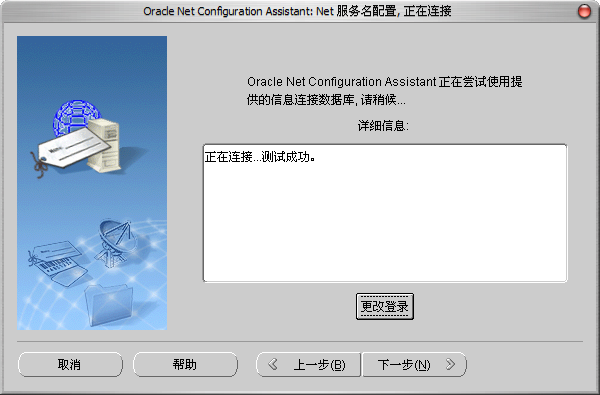
Task: Click the translucent folder icon
Action: pyautogui.click(x=109, y=305)
